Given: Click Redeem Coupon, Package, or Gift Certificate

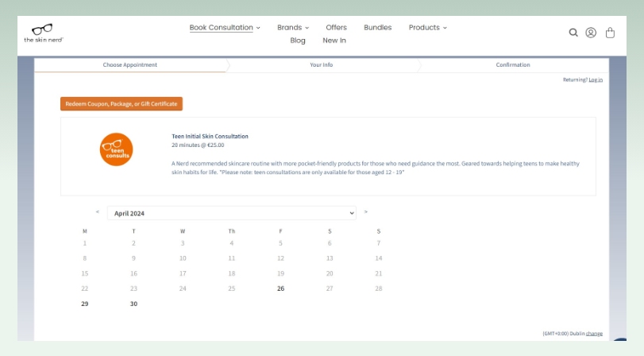Looking at the screenshot, I should 121,103.
